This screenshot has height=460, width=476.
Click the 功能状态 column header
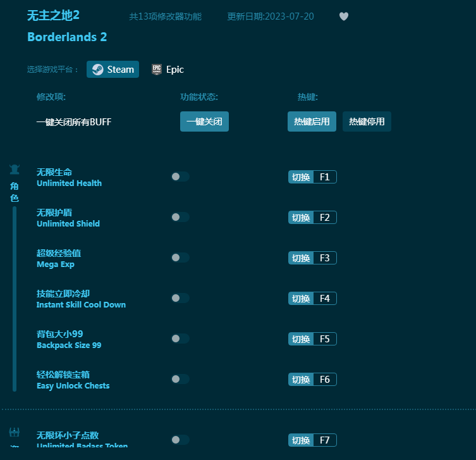199,97
